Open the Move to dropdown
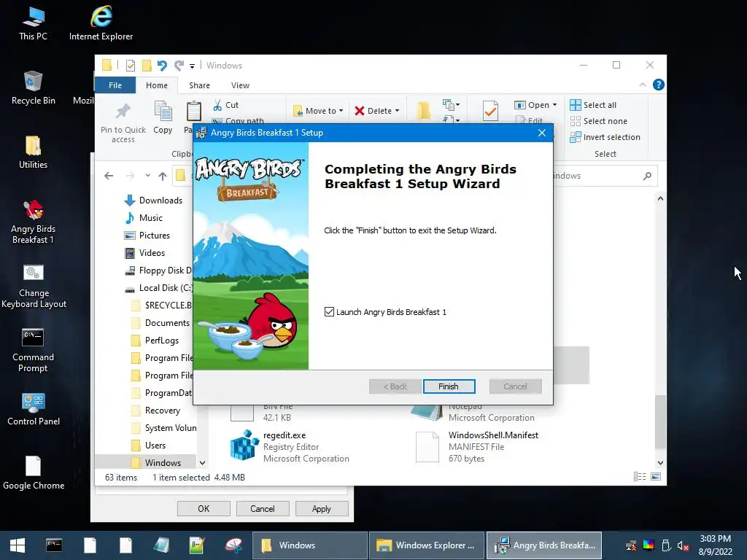 click(x=318, y=111)
